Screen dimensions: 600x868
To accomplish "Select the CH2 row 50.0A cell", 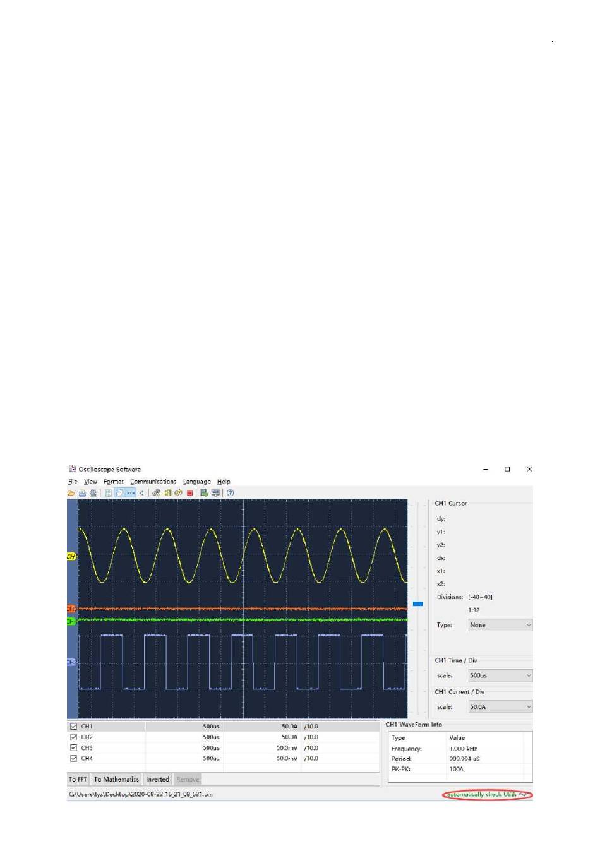I will coord(261,737).
